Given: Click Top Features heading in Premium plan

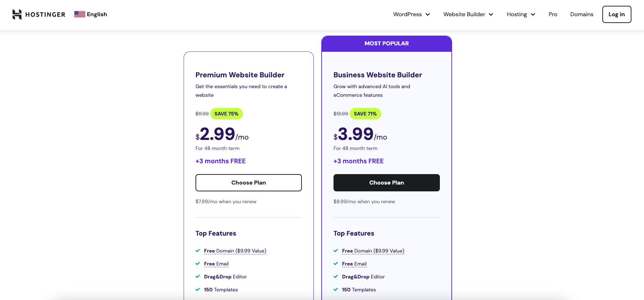Looking at the screenshot, I should (x=216, y=233).
